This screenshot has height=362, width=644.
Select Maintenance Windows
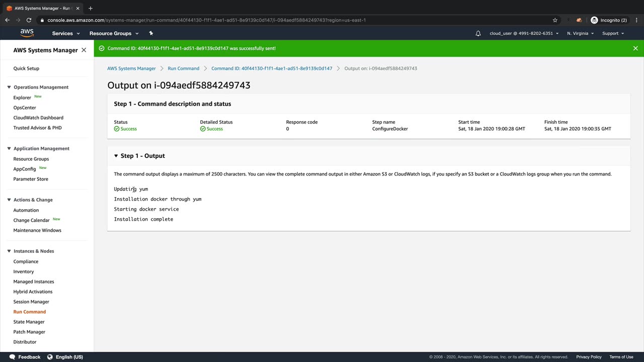point(37,230)
